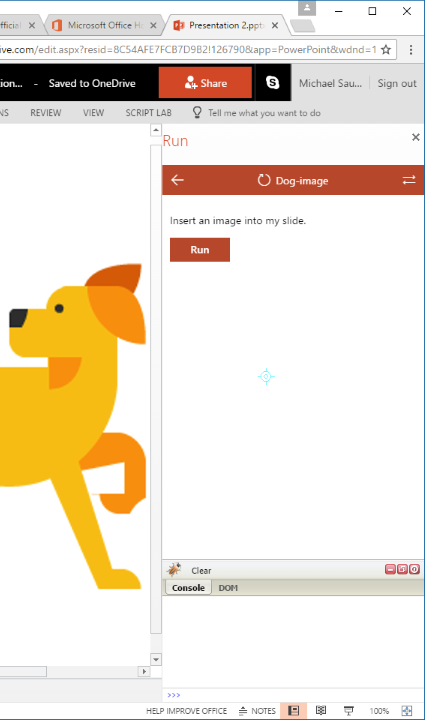Select the DOM tab in Firebug
The width and height of the screenshot is (425, 720).
tap(228, 588)
